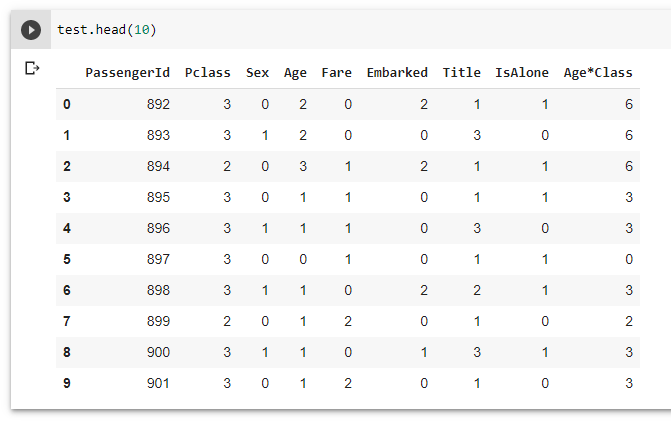671x429 pixels.
Task: Click PassengerId value 892
Action: pyautogui.click(x=158, y=104)
